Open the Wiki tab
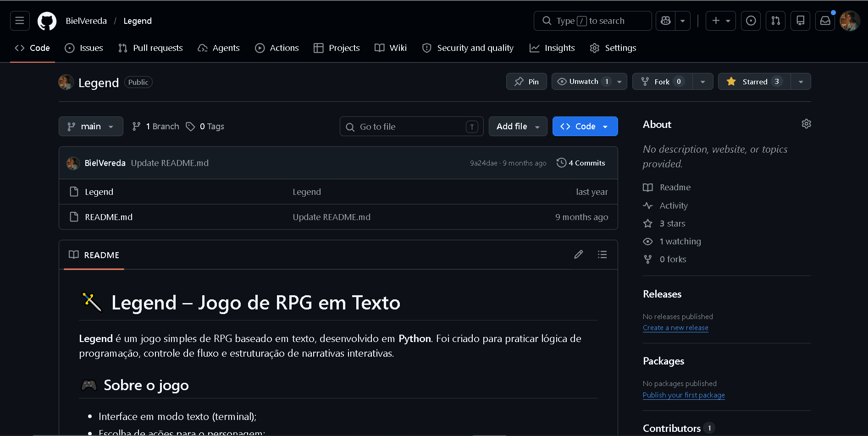The width and height of the screenshot is (868, 436). pos(391,48)
